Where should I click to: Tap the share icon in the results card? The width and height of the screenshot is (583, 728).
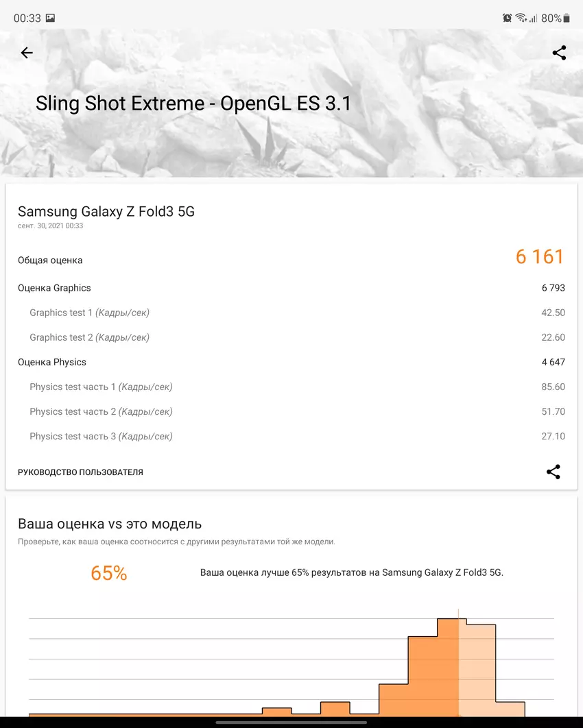[x=553, y=472]
